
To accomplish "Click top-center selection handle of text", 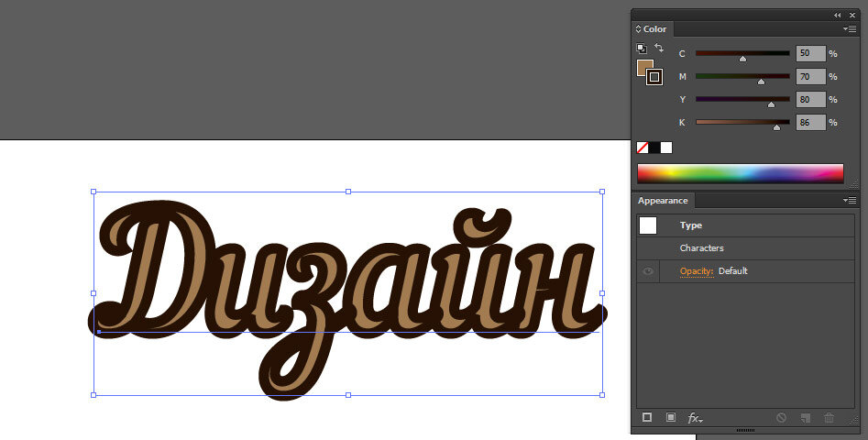I will click(x=348, y=192).
